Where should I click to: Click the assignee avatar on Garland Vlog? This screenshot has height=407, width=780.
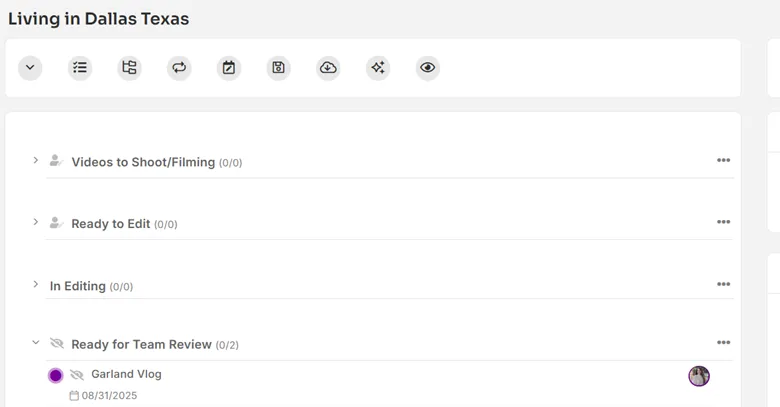pyautogui.click(x=699, y=376)
